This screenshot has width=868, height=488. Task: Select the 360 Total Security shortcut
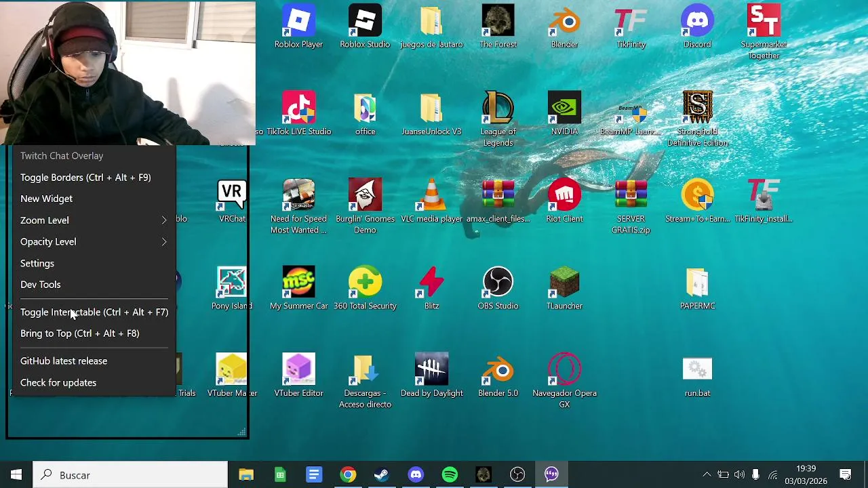365,288
